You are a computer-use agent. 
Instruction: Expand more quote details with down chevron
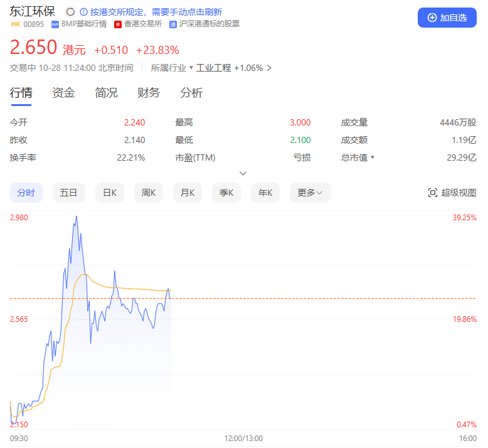click(243, 173)
